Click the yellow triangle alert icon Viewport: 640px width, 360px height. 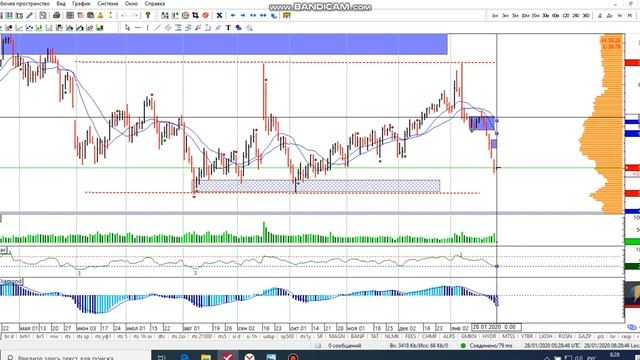coord(100,16)
